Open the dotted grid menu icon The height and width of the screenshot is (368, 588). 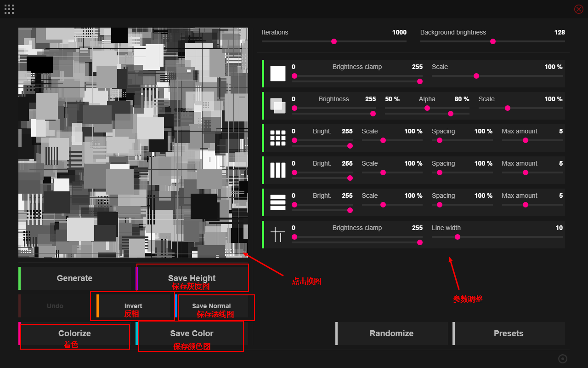point(9,9)
